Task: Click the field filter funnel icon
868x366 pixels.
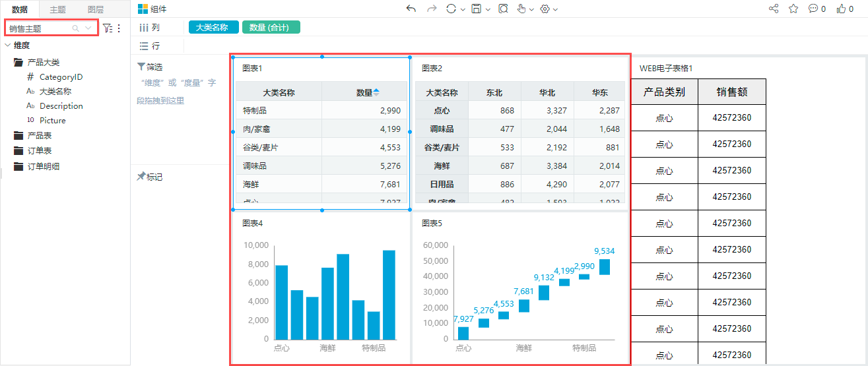Action: (108, 28)
